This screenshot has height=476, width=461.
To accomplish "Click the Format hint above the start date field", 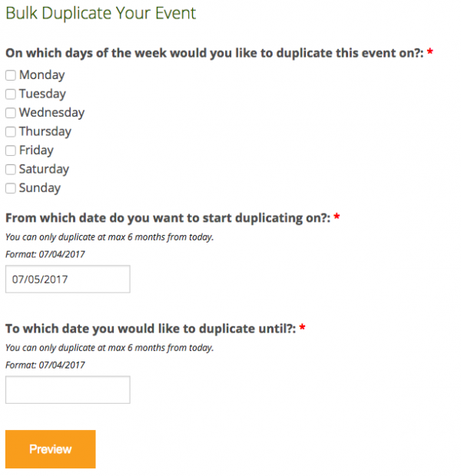I will click(45, 254).
